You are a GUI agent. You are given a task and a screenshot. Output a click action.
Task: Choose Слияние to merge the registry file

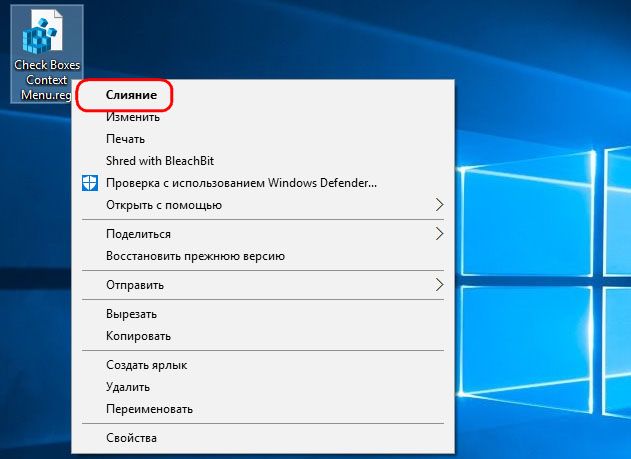(263, 95)
